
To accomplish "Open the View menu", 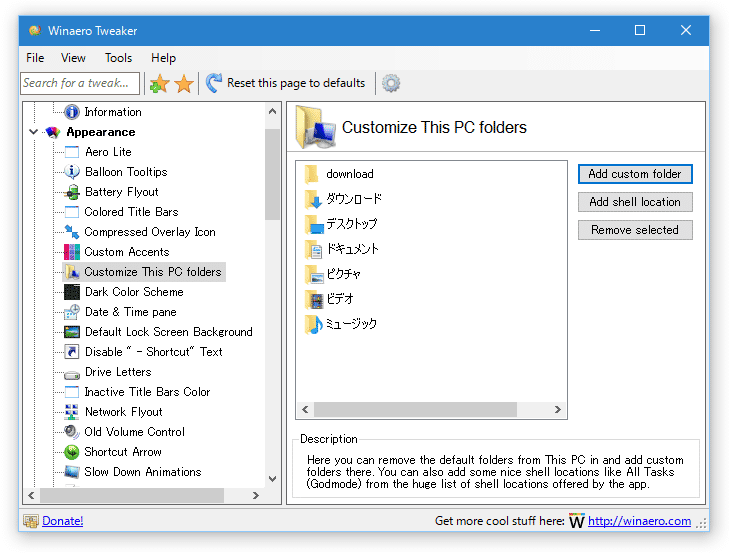I will (x=73, y=58).
